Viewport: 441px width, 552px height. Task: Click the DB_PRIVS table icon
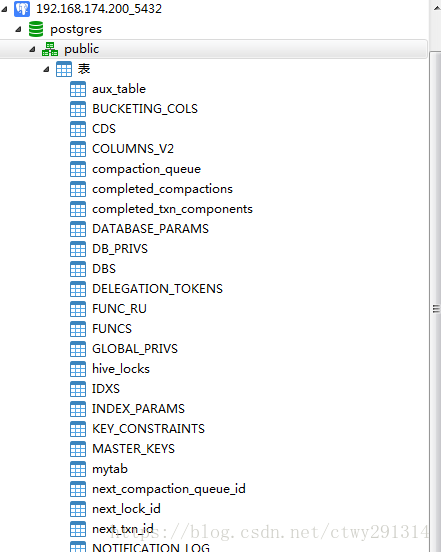pyautogui.click(x=78, y=249)
